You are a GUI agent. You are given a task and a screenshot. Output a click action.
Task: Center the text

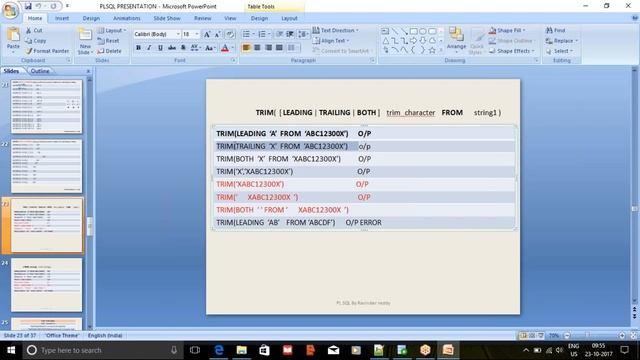click(257, 48)
